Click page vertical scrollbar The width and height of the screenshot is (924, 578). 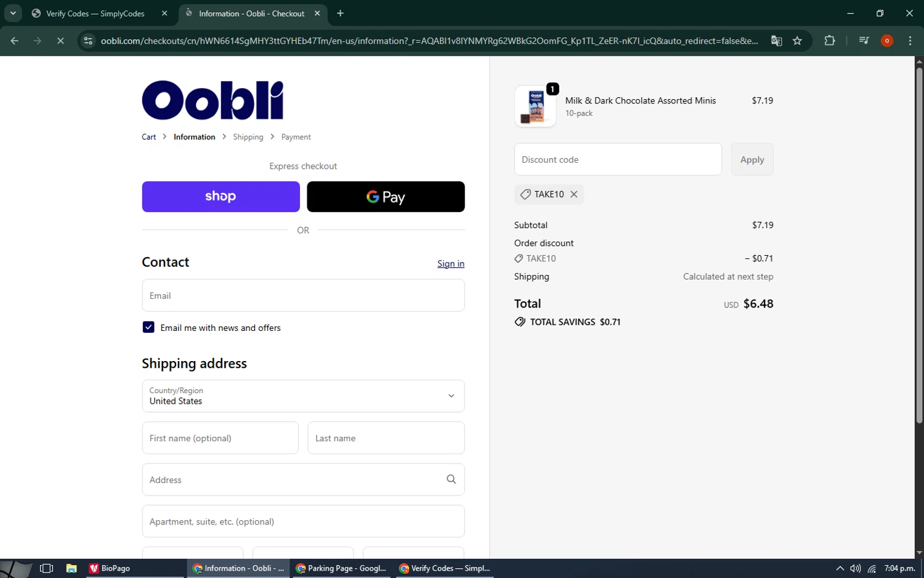919,245
